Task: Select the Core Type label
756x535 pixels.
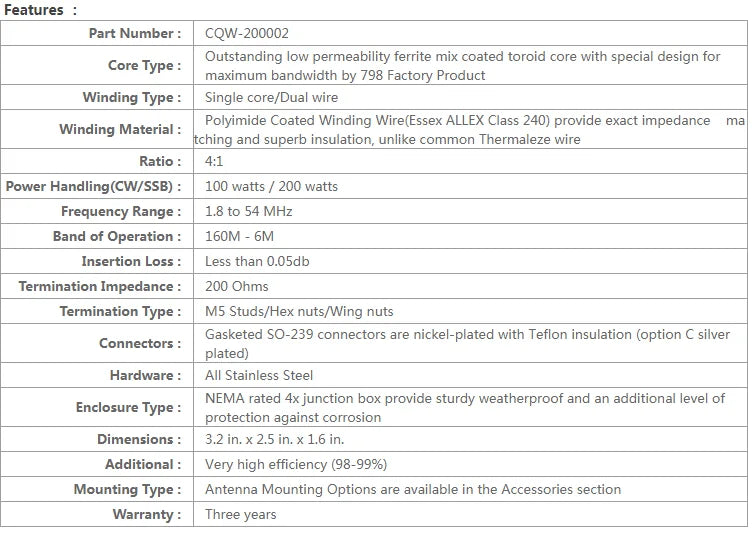Action: 145,65
